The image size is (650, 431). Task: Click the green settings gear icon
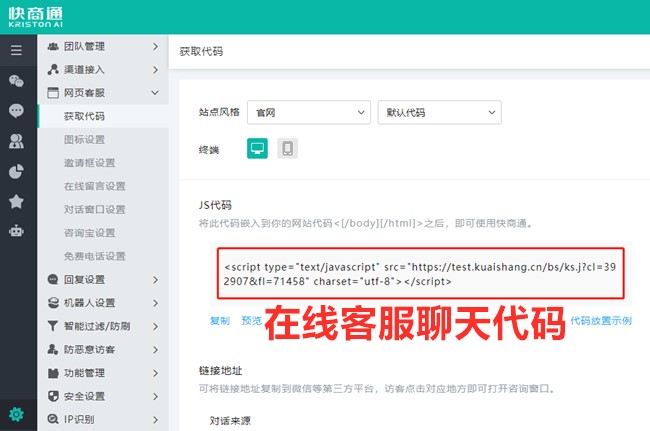[x=16, y=415]
